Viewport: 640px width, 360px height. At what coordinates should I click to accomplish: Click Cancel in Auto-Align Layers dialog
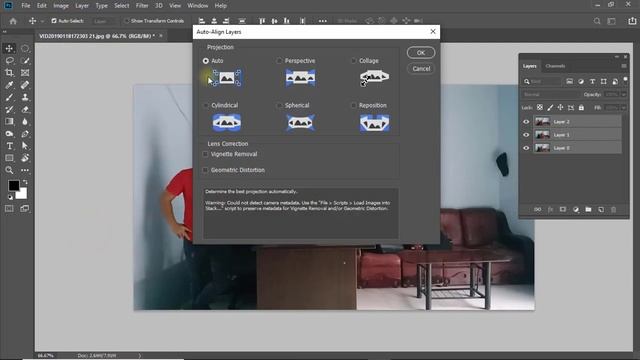pyautogui.click(x=421, y=69)
